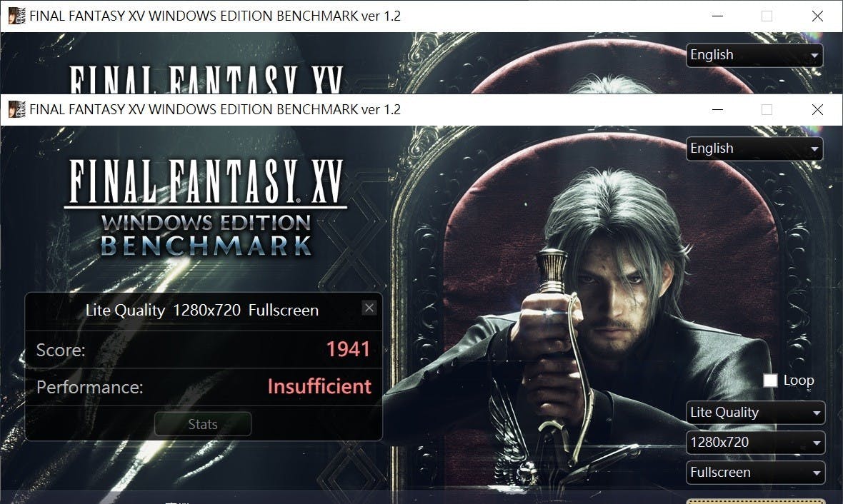
Task: Click the Insufficient performance rating text
Action: click(319, 387)
